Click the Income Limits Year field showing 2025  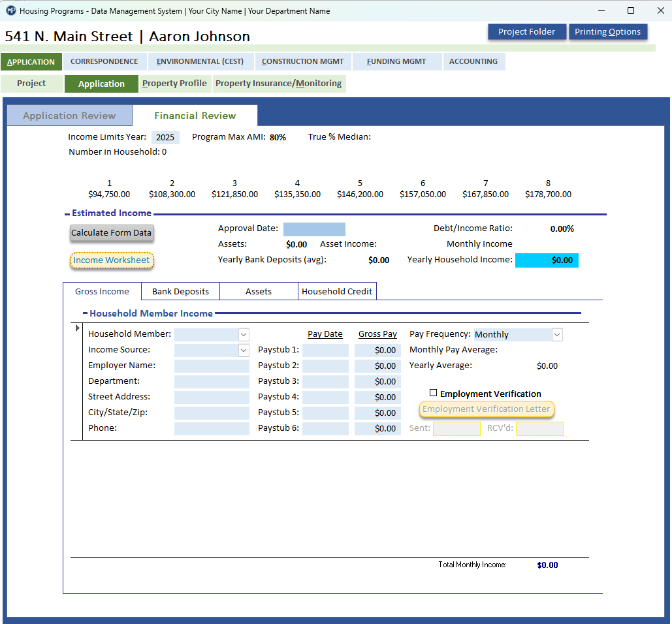(165, 137)
